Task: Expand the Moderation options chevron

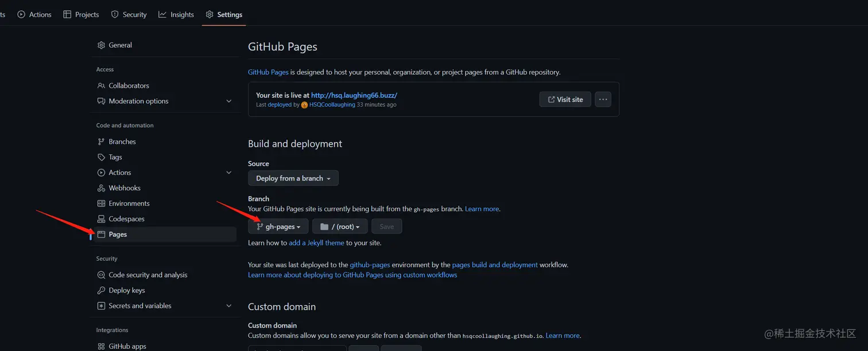Action: point(229,101)
